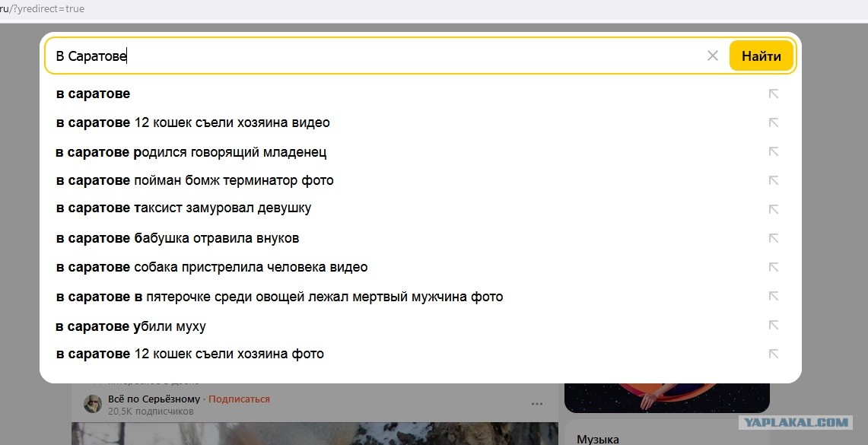Select suggestion 'собака пристрелила человека видео'

point(212,267)
